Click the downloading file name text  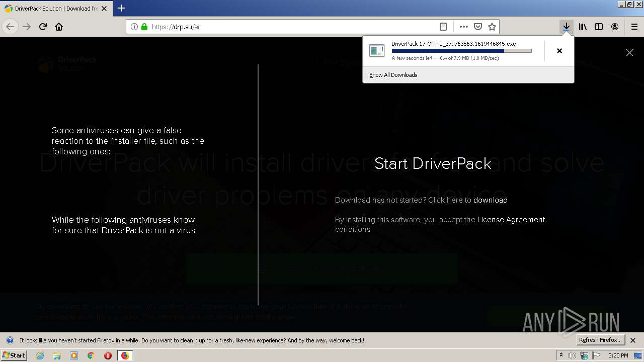(x=454, y=44)
